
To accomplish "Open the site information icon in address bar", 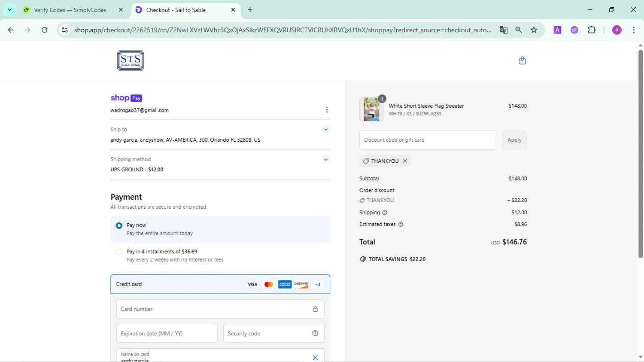I will (x=65, y=30).
